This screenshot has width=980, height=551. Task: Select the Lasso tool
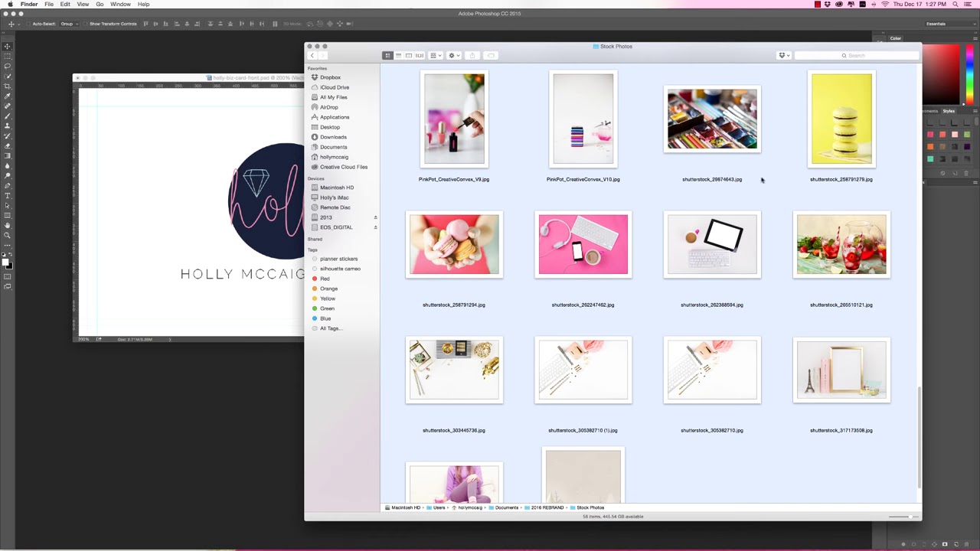8,67
